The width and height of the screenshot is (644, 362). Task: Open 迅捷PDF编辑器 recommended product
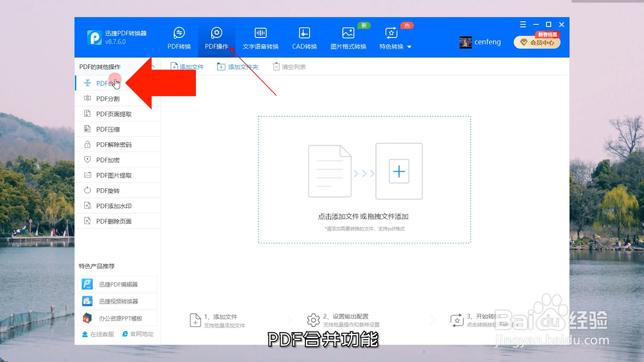(x=117, y=284)
